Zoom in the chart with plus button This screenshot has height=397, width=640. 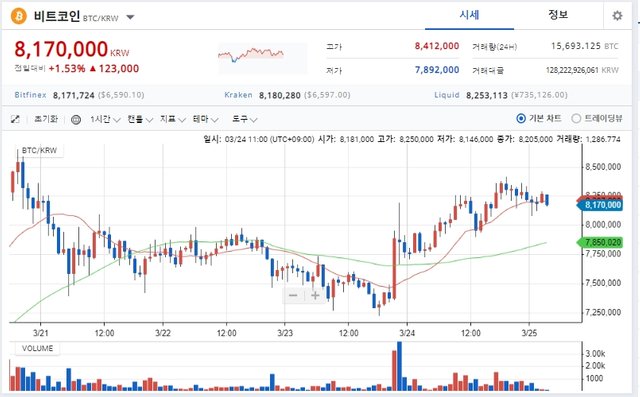[315, 295]
